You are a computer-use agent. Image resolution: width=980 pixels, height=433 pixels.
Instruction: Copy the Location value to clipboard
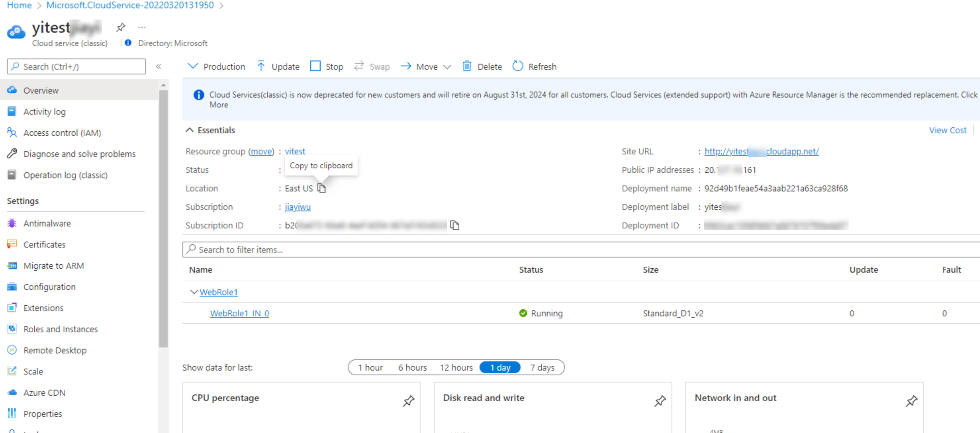[x=322, y=188]
